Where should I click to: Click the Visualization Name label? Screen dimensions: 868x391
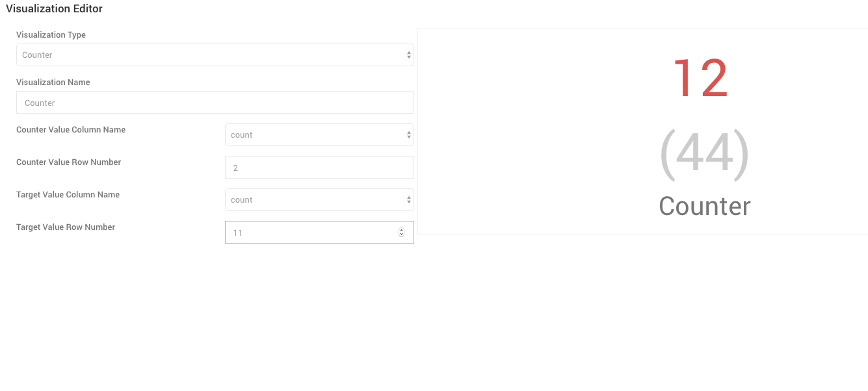click(53, 82)
